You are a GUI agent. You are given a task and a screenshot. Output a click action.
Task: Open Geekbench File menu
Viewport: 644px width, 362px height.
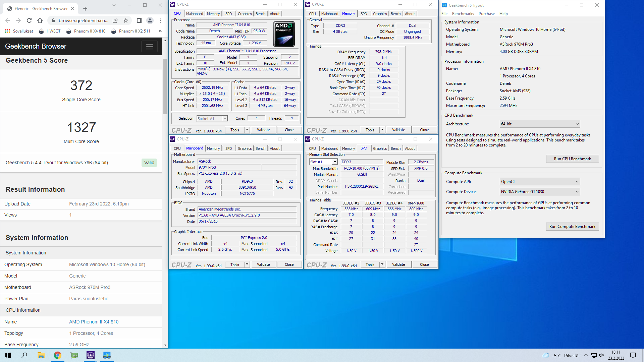(x=444, y=14)
